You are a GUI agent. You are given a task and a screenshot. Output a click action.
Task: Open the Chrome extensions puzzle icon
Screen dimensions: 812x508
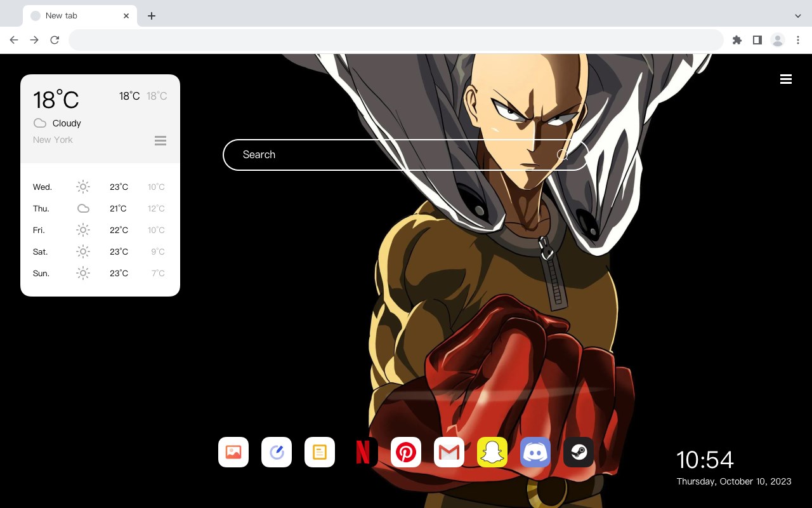click(x=737, y=40)
